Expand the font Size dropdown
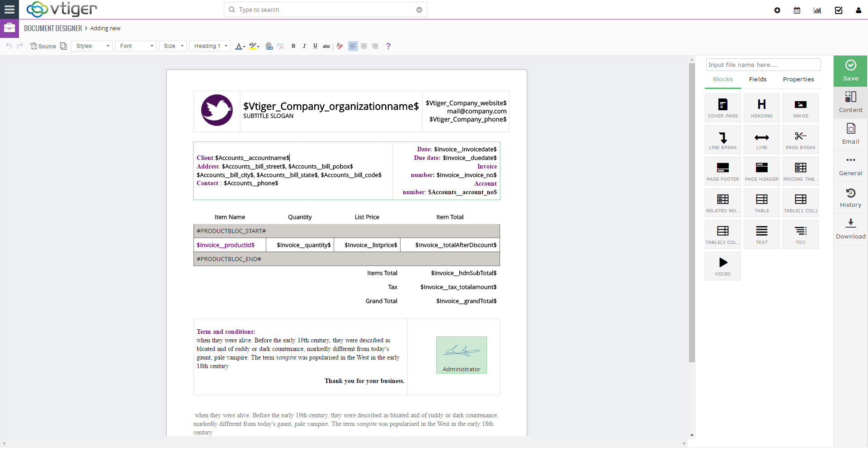The height and width of the screenshot is (458, 868). pos(173,46)
